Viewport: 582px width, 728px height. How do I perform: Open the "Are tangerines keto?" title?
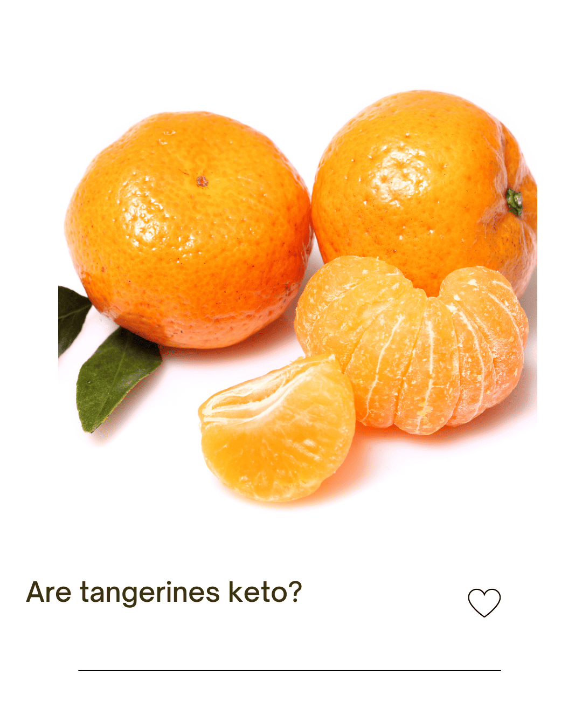point(164,593)
